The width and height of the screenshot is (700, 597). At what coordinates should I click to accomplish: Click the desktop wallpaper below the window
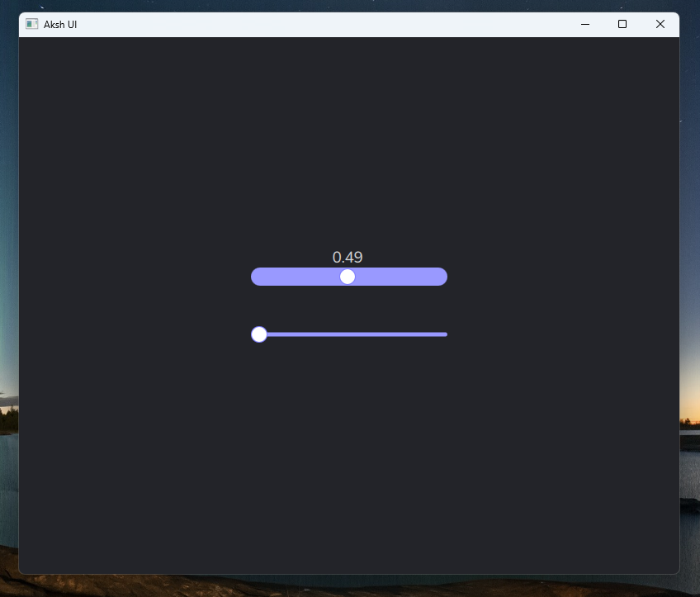[x=350, y=586]
